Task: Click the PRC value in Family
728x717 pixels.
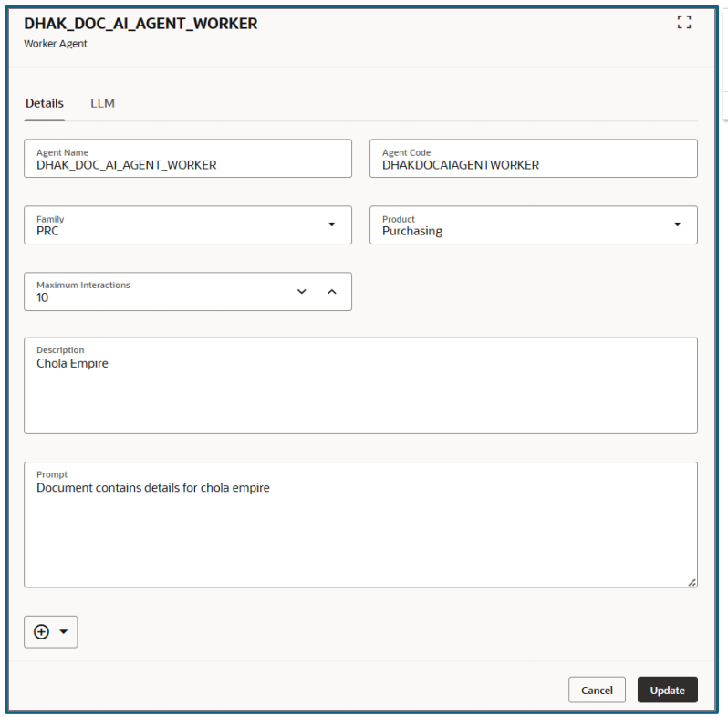Action: pos(47,231)
